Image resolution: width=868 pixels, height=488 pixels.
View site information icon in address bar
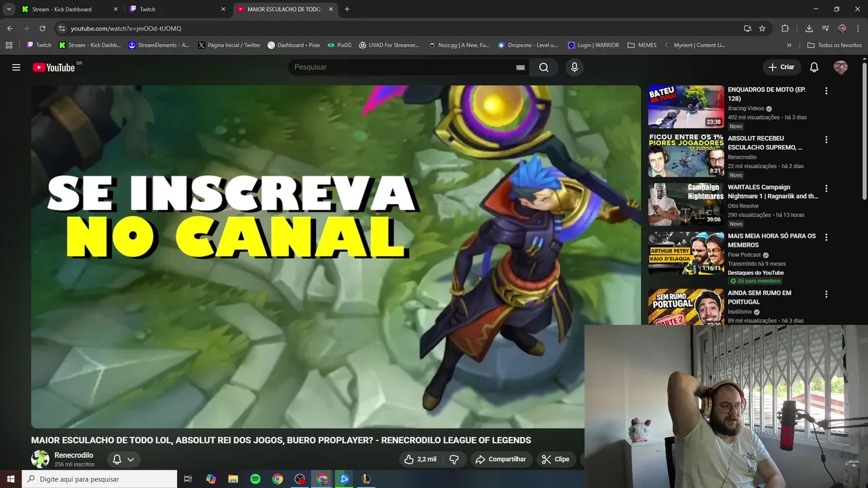pyautogui.click(x=62, y=28)
